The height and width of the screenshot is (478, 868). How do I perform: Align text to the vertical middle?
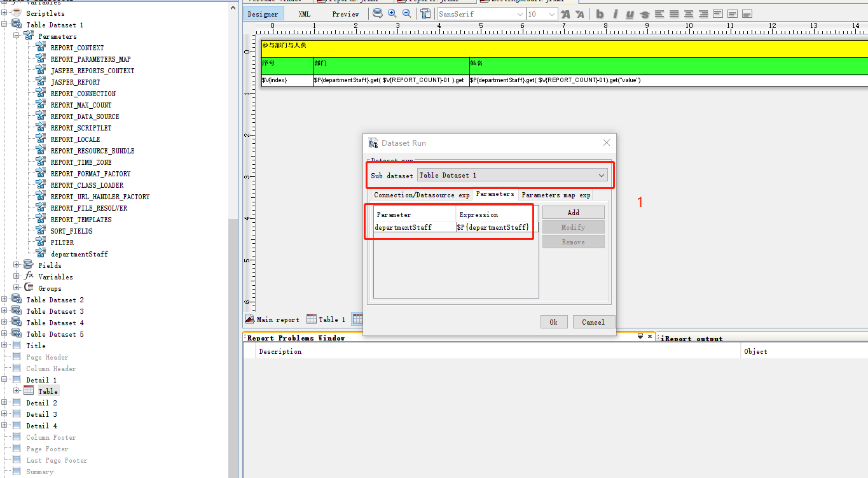[x=733, y=14]
